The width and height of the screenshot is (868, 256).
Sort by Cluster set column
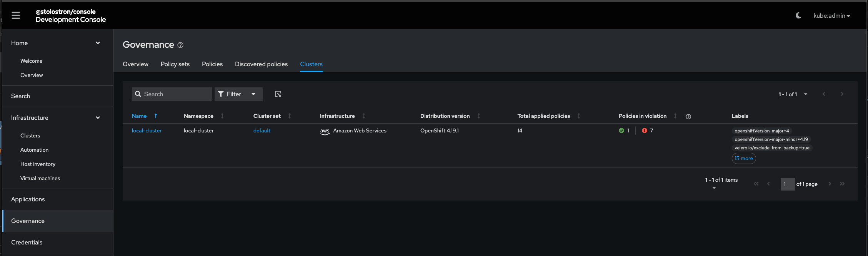point(290,116)
